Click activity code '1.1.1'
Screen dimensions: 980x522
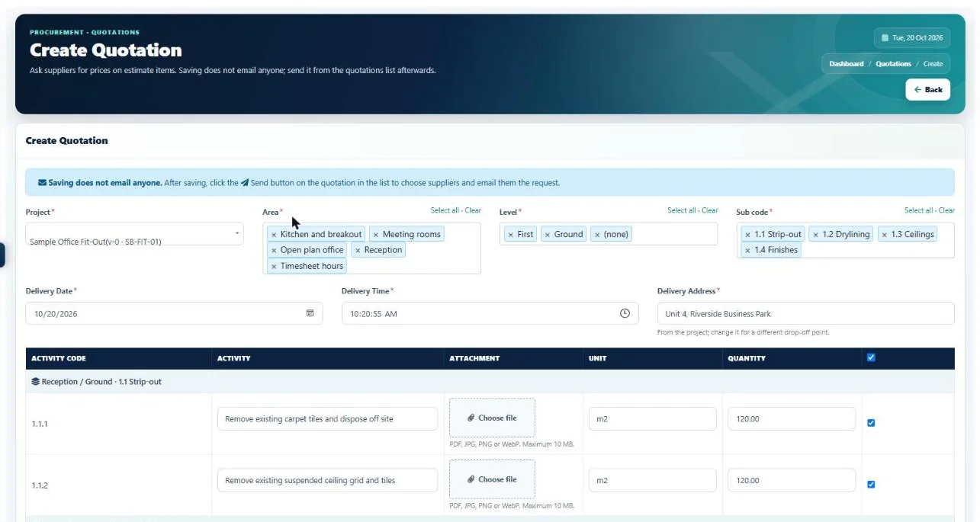40,424
